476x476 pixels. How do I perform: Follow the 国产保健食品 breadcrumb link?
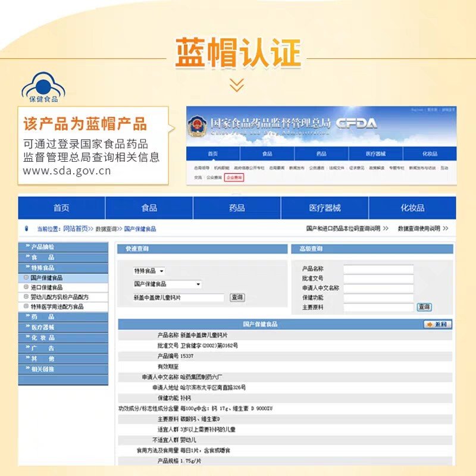coord(140,229)
